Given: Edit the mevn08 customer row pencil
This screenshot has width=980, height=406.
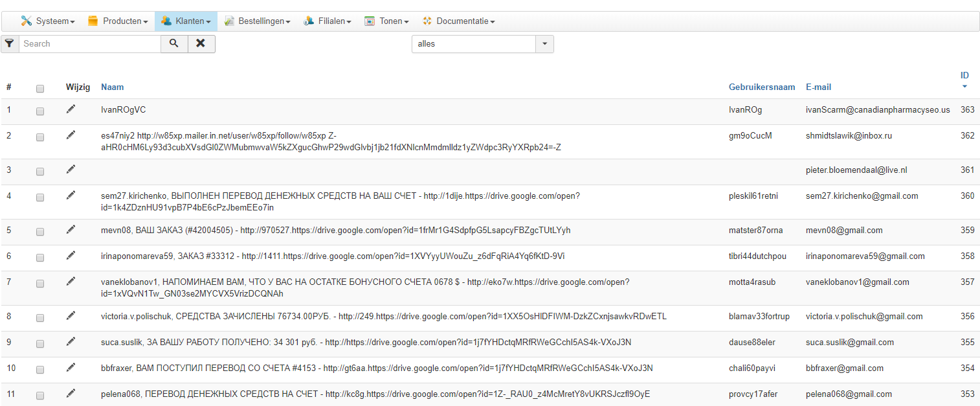Looking at the screenshot, I should (x=71, y=230).
